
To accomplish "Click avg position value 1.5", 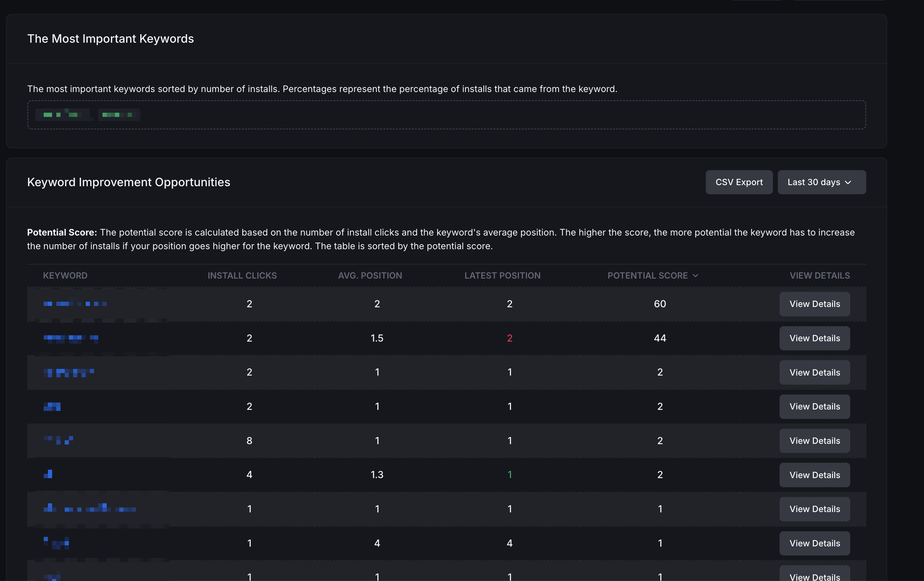I will point(377,338).
